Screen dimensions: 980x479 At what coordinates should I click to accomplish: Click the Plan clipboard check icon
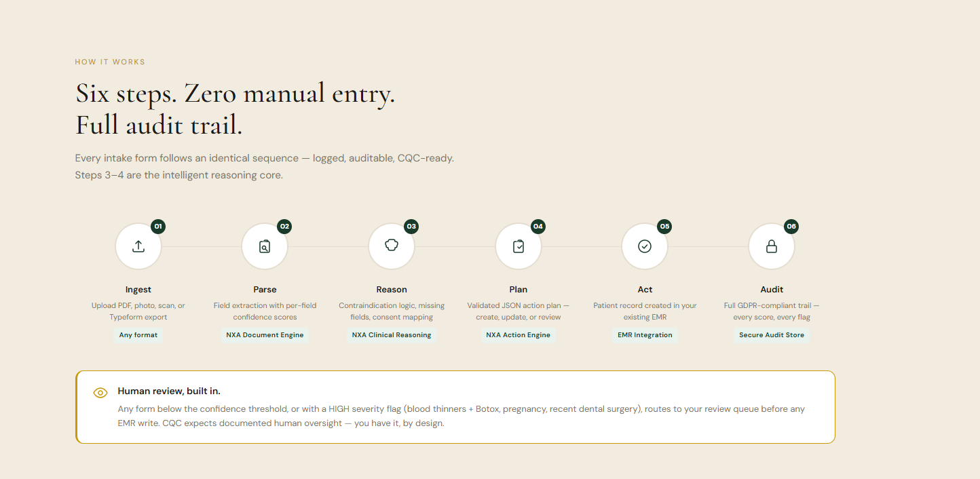click(x=519, y=246)
